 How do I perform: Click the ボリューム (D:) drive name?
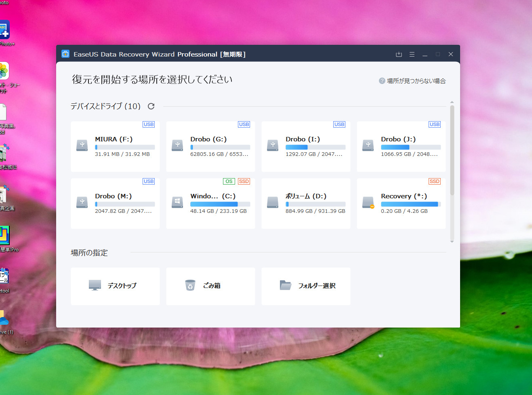point(306,196)
